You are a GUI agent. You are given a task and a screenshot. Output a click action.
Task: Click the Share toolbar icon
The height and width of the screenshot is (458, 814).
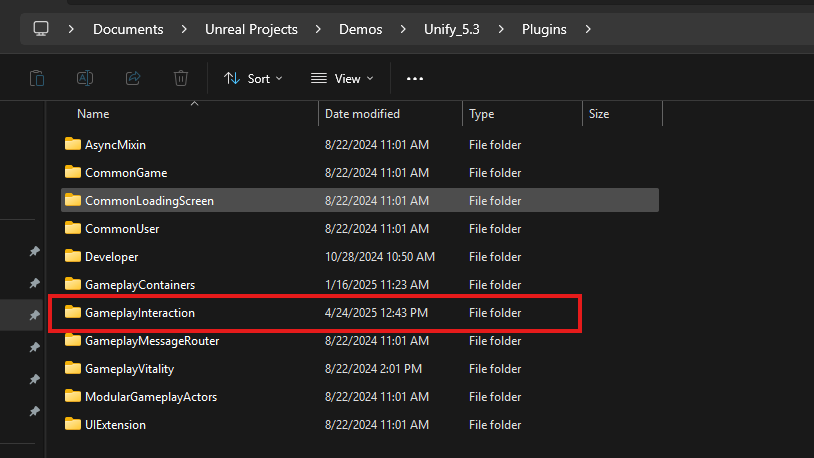(133, 78)
